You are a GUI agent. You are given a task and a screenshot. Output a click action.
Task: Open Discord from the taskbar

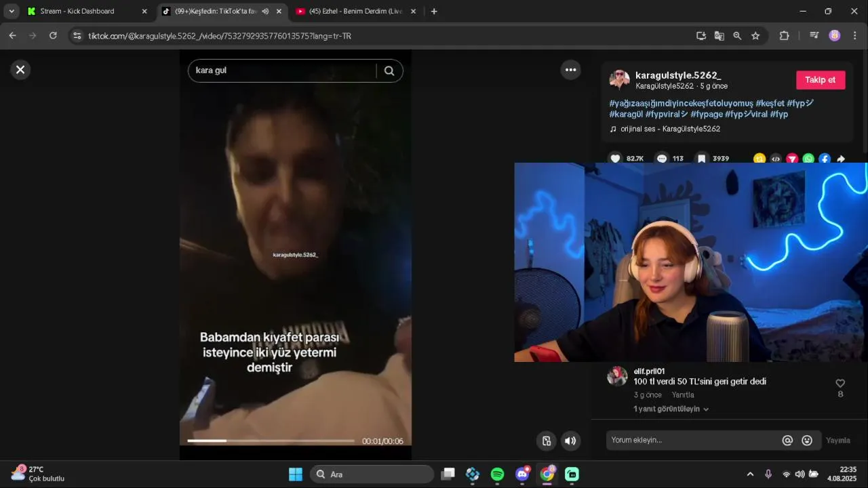522,474
